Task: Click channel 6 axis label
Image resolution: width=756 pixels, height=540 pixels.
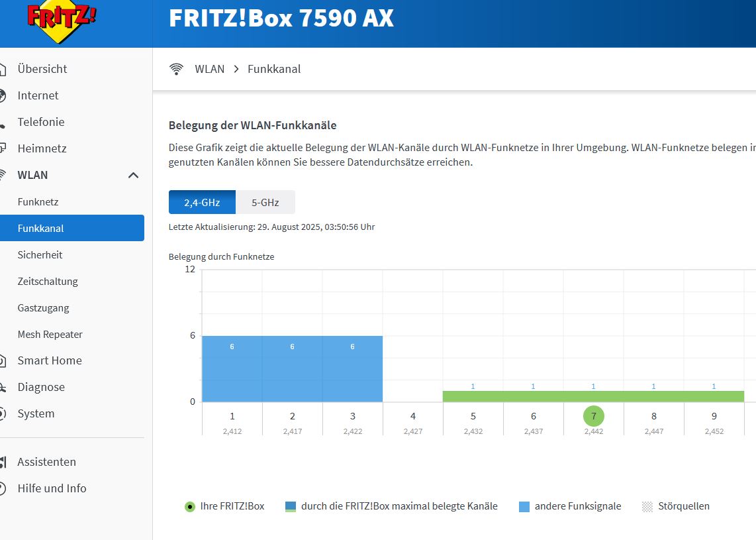Action: [534, 416]
